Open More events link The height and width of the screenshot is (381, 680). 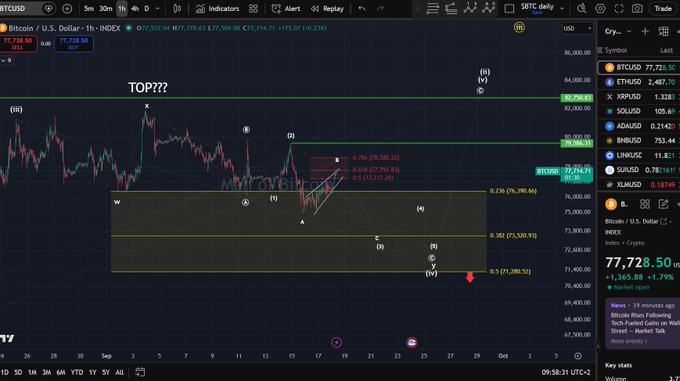tap(629, 341)
